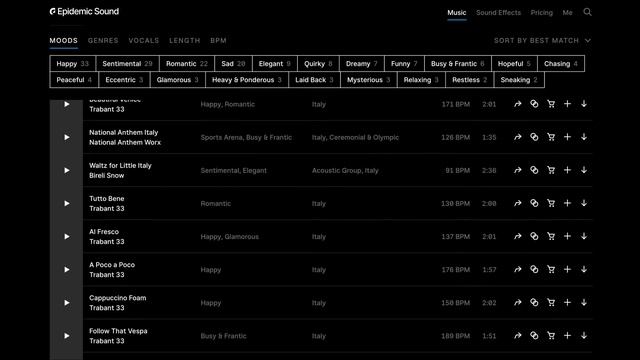Filter by the Laid Back mood
Viewport: 640px width, 360px height.
coord(314,80)
